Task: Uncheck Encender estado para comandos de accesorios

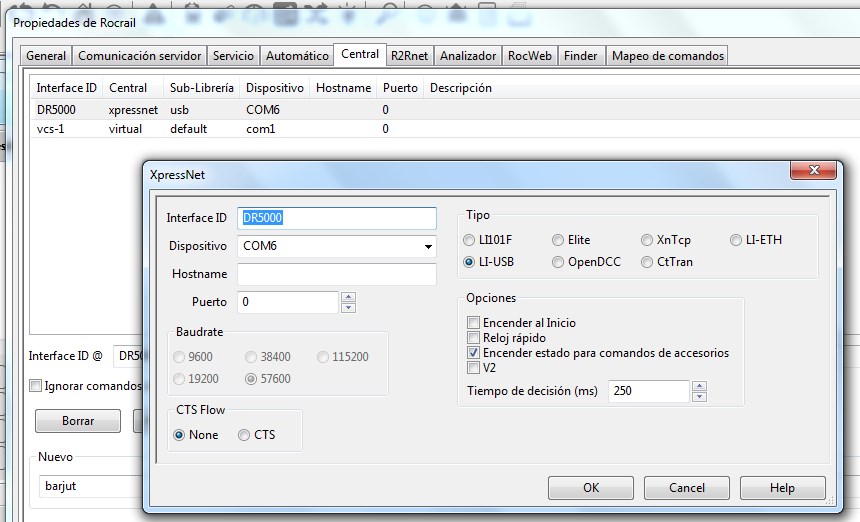Action: click(473, 353)
